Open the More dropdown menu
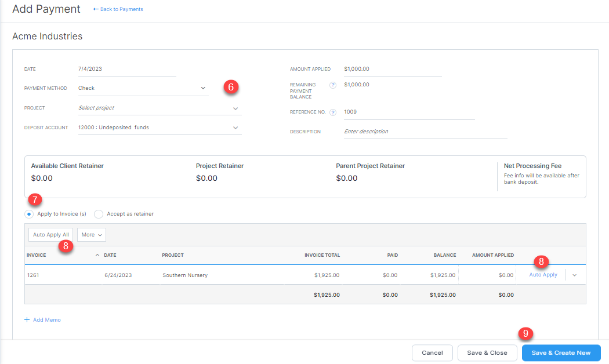The height and width of the screenshot is (364, 609). coord(92,235)
